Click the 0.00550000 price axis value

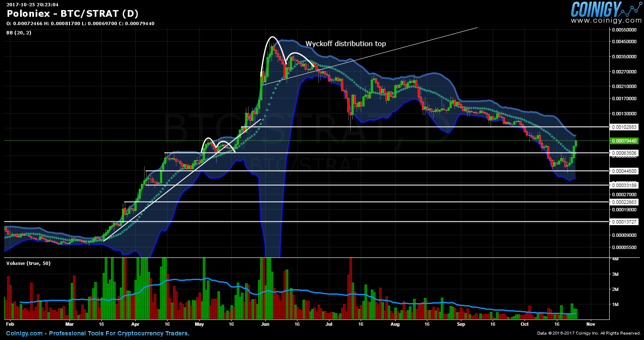coord(624,30)
